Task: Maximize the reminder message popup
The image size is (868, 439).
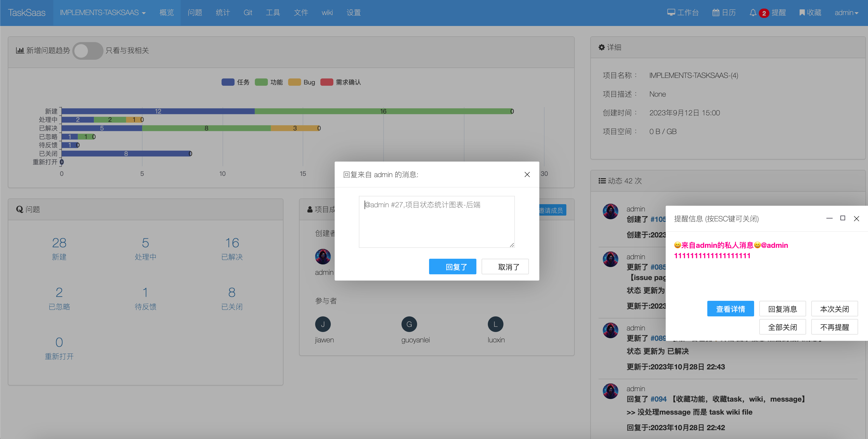Action: pyautogui.click(x=843, y=218)
